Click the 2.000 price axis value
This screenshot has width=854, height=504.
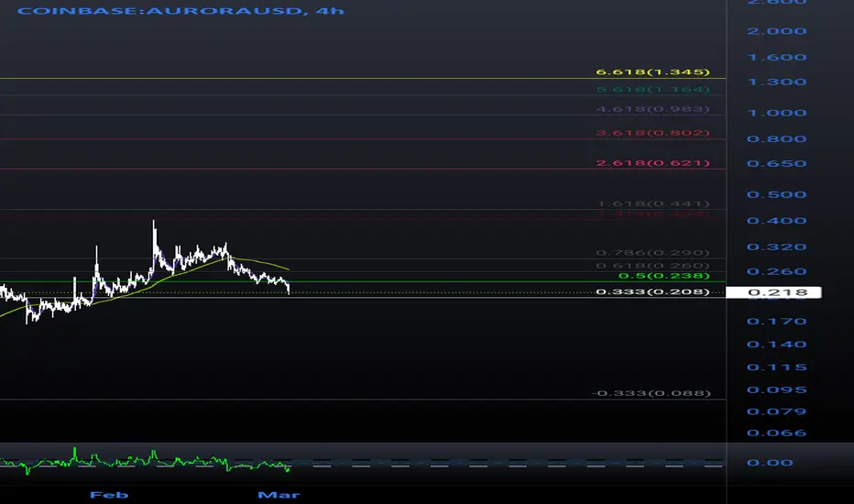[777, 31]
